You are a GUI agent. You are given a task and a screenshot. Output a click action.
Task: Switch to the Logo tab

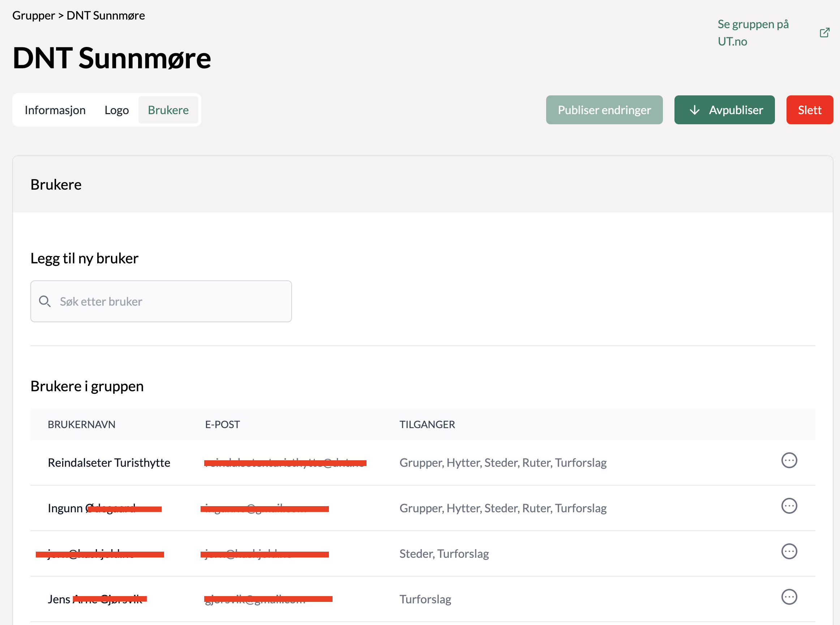117,110
